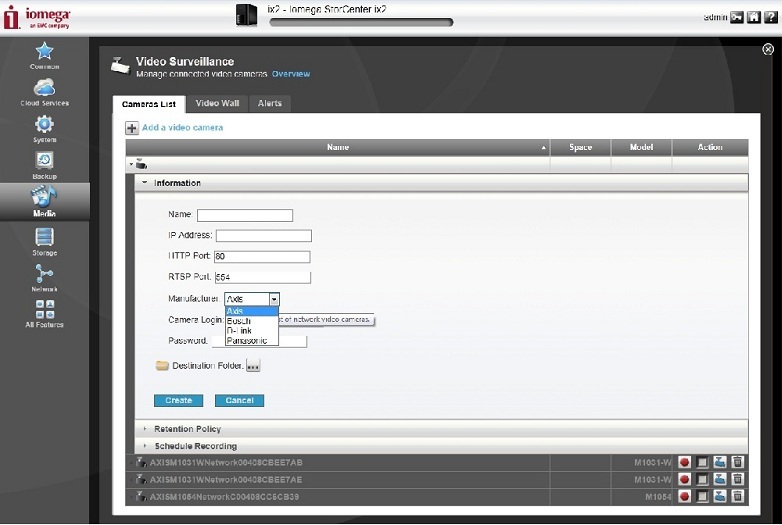782x525 pixels.
Task: Click the Model column header
Action: pyautogui.click(x=641, y=147)
